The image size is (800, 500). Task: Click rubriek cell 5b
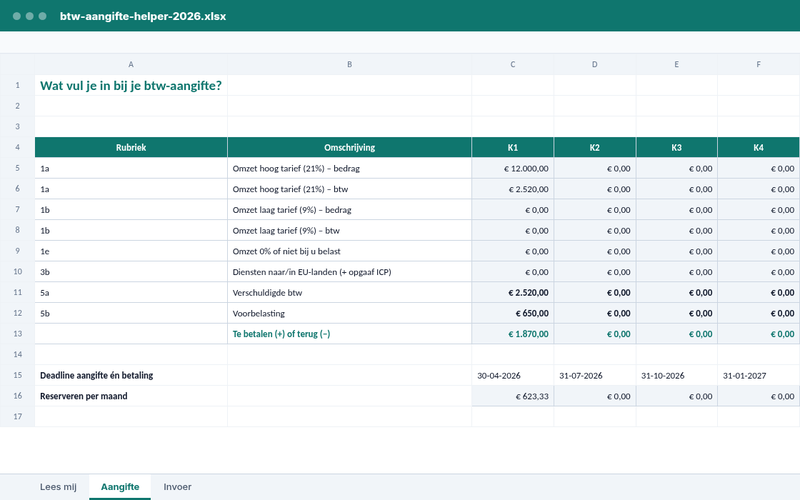click(x=131, y=313)
